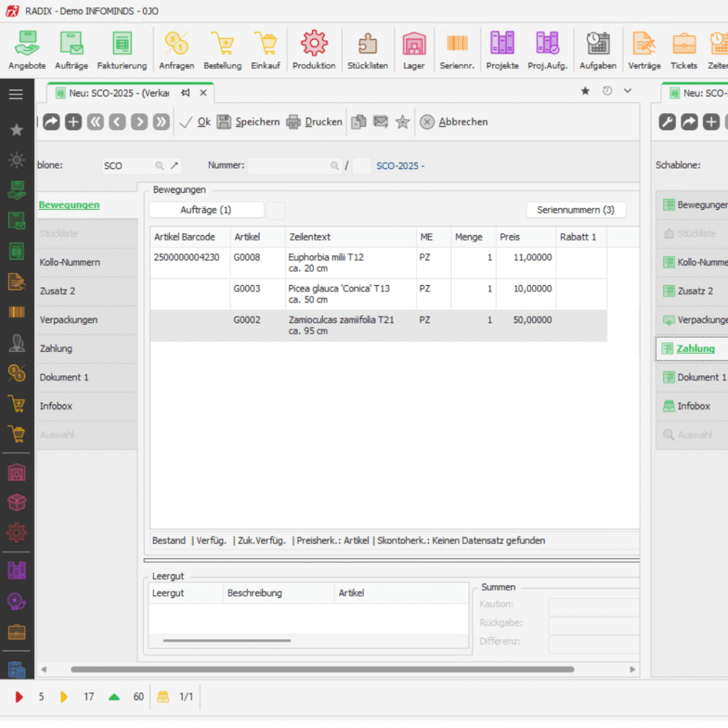Click the horizontal scrollbar at window bottom
728x728 pixels.
(322, 670)
